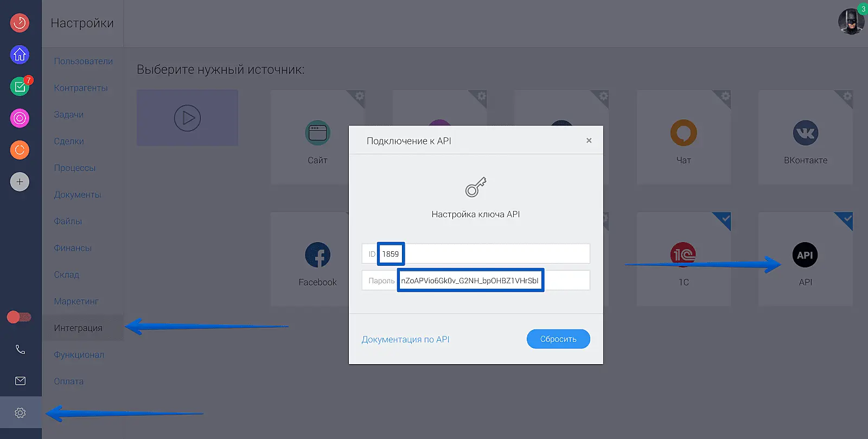
Task: Click the Пароль field with the API key
Action: click(476, 280)
